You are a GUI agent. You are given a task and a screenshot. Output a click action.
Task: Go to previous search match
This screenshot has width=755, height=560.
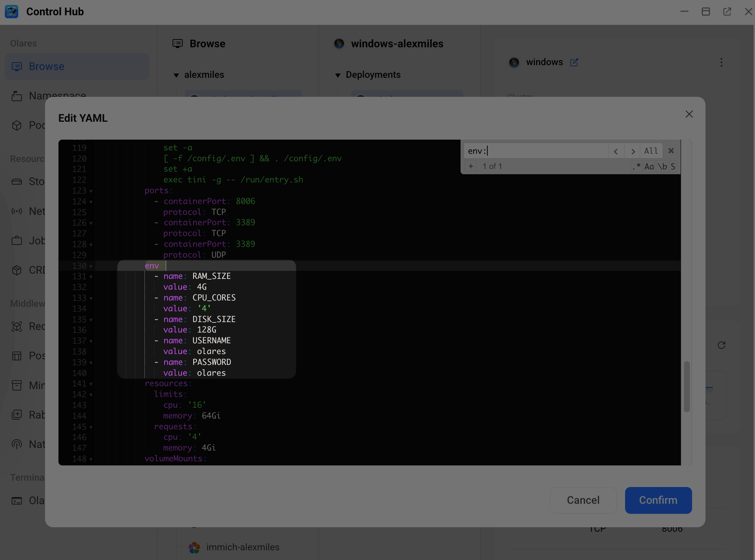616,151
